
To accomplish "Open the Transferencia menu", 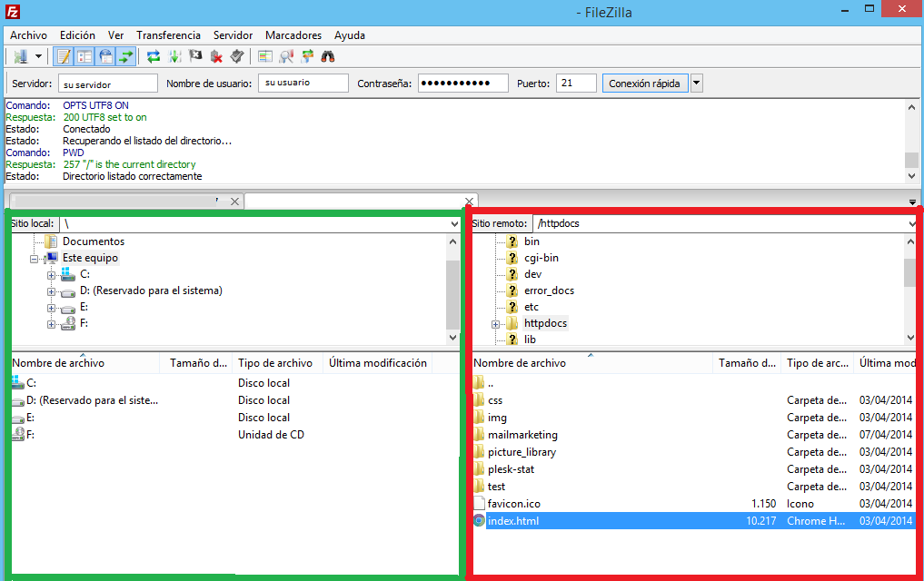I will coord(168,35).
